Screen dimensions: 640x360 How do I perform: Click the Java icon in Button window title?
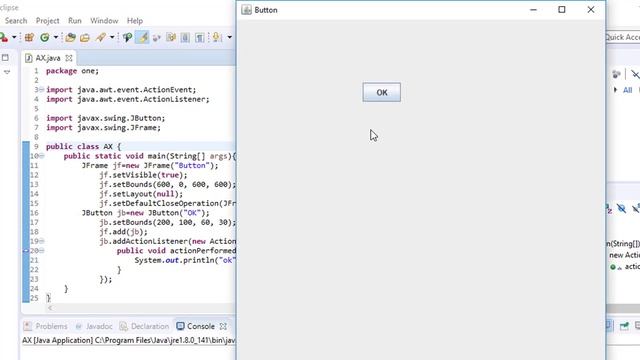pos(246,10)
